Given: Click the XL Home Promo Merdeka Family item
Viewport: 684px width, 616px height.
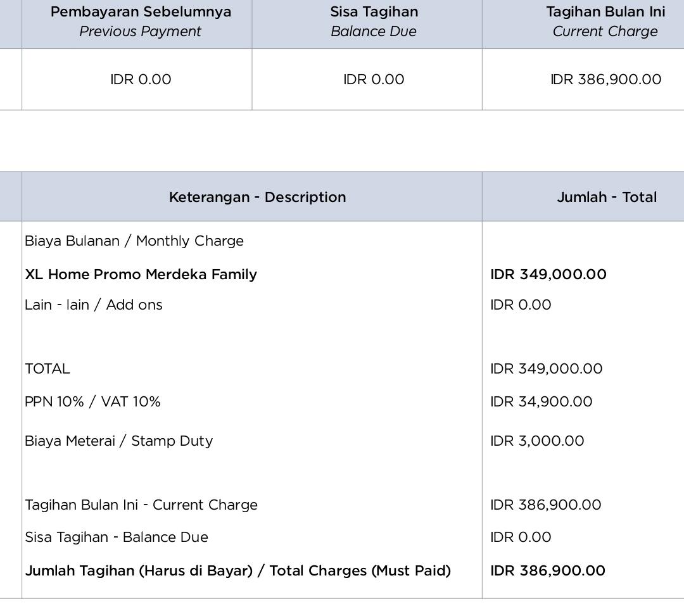Looking at the screenshot, I should [141, 275].
